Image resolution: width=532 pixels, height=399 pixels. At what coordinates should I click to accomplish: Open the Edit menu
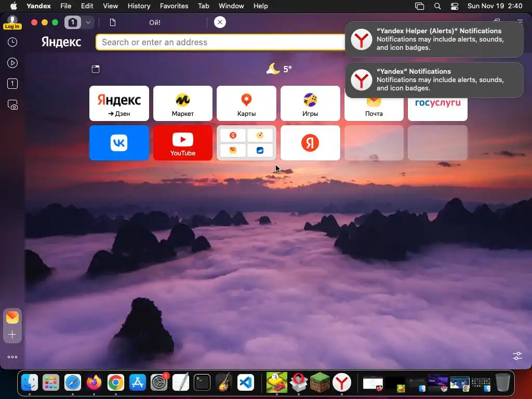pyautogui.click(x=87, y=6)
